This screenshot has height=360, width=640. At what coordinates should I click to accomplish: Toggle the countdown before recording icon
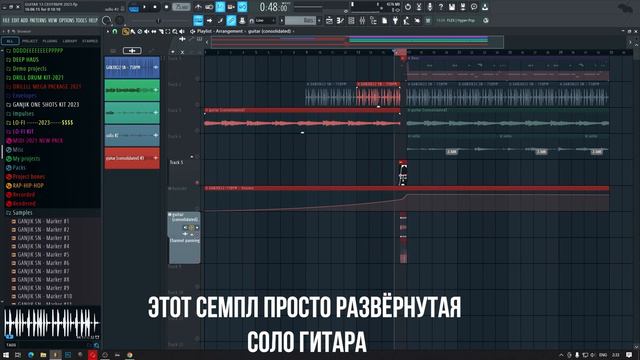point(220,7)
